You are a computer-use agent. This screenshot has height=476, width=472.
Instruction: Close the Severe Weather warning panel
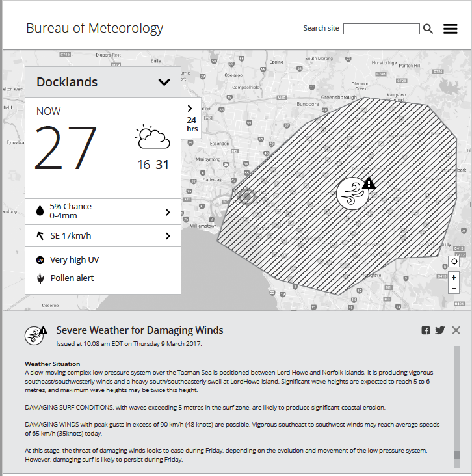pyautogui.click(x=456, y=330)
